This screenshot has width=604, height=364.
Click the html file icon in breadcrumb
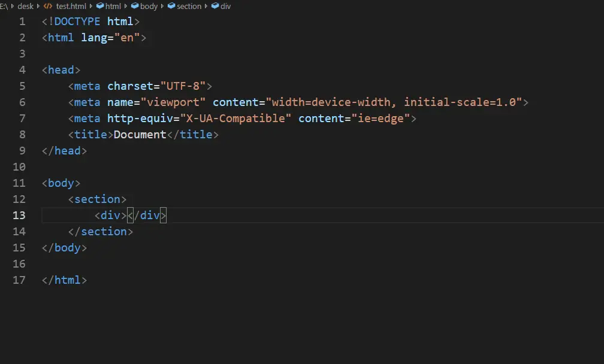[x=48, y=6]
